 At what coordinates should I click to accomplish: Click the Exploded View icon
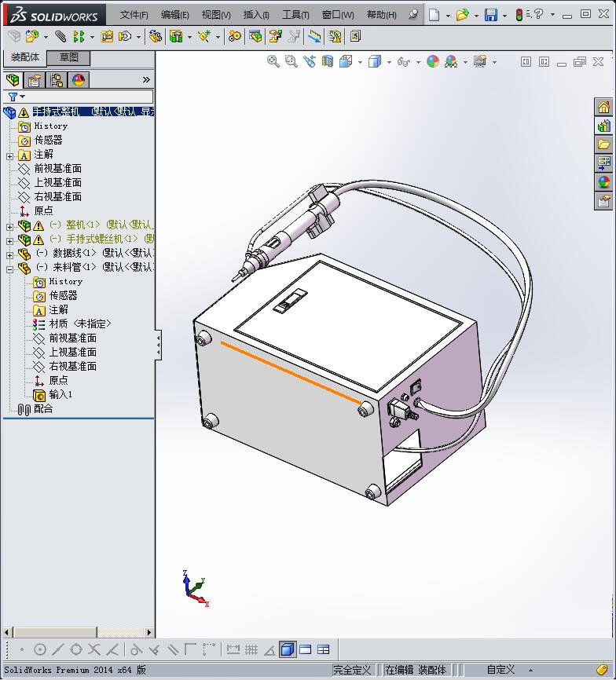tap(276, 36)
